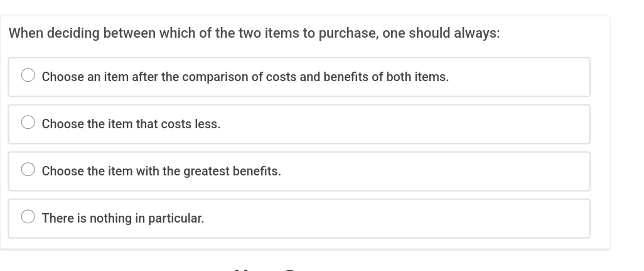Click the partially visible heading below the question card
Viewport: 644px width, 271px height.
click(264, 268)
